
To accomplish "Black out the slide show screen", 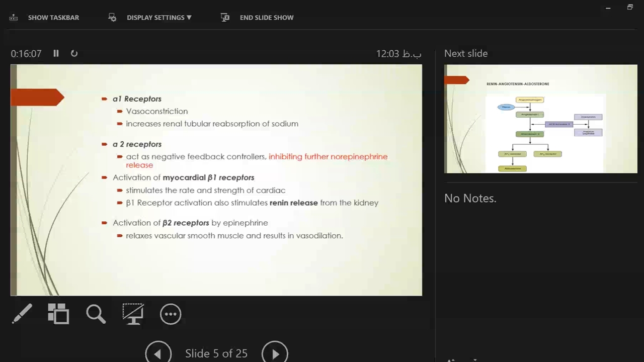I will coord(133,314).
